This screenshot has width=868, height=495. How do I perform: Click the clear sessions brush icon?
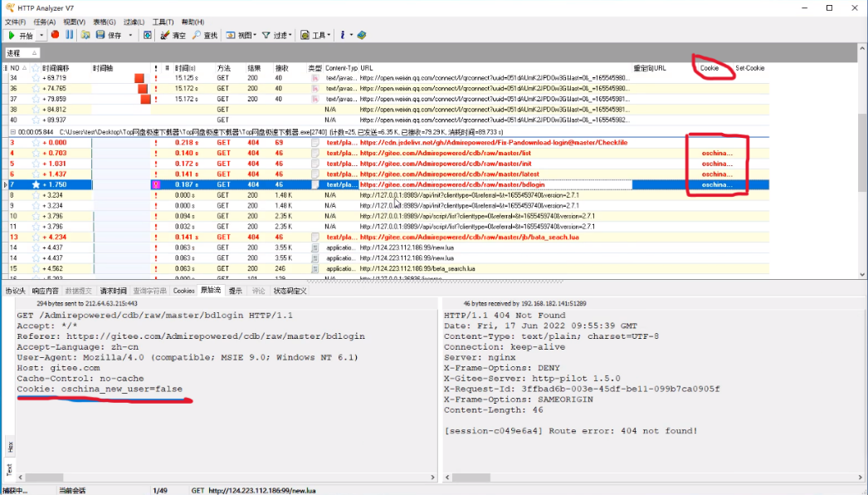click(164, 35)
